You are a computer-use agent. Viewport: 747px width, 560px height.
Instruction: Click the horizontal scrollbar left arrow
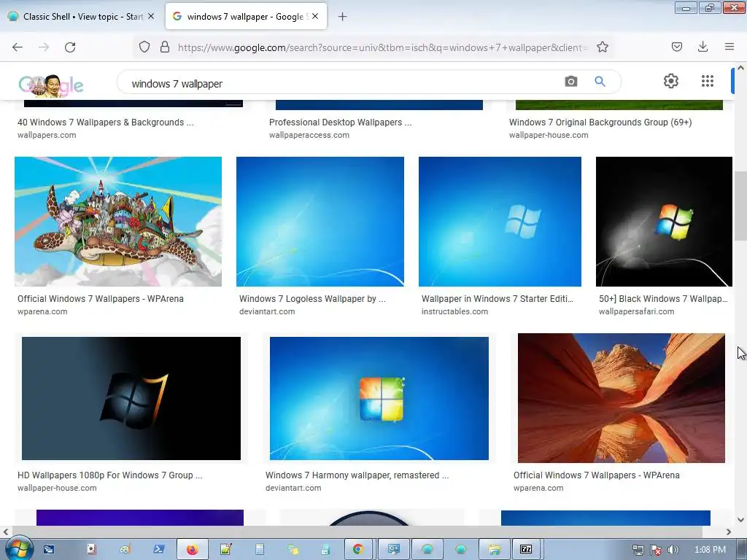coord(5,532)
